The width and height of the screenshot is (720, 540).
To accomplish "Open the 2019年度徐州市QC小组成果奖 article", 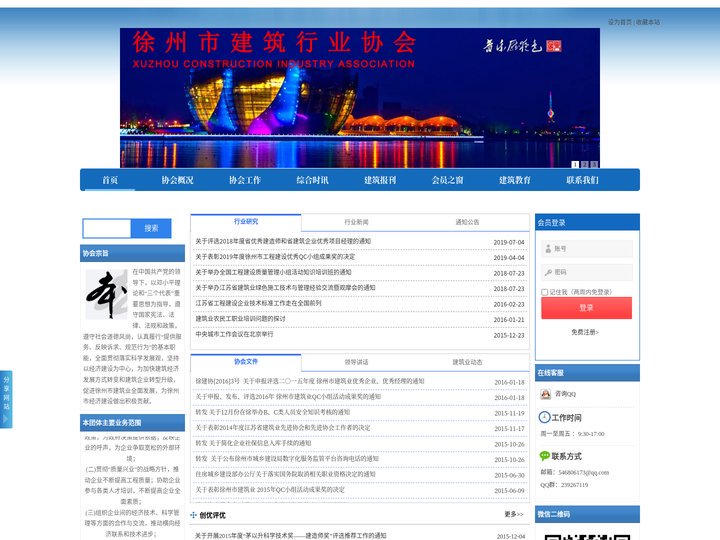I will coord(275,257).
